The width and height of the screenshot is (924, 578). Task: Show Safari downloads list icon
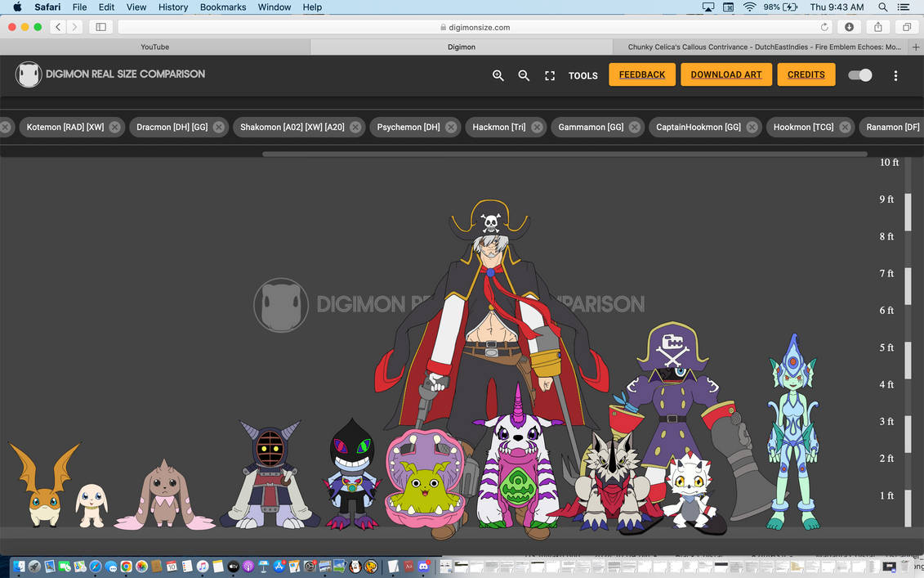(849, 26)
